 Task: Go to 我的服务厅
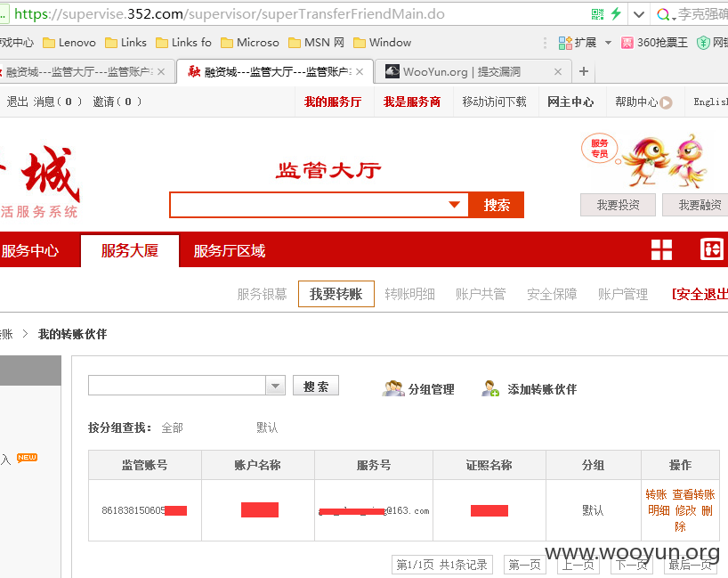point(333,102)
